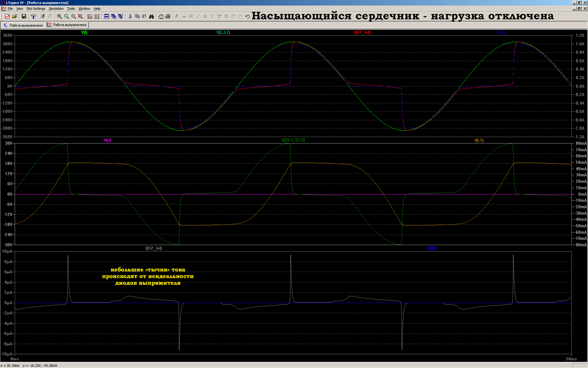Select the Inductor tool
The height and width of the screenshot is (368, 588).
point(213,17)
